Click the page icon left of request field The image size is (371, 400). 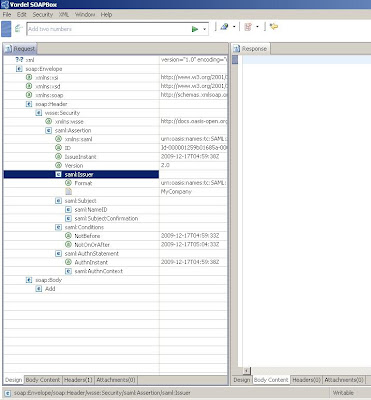pos(18,29)
